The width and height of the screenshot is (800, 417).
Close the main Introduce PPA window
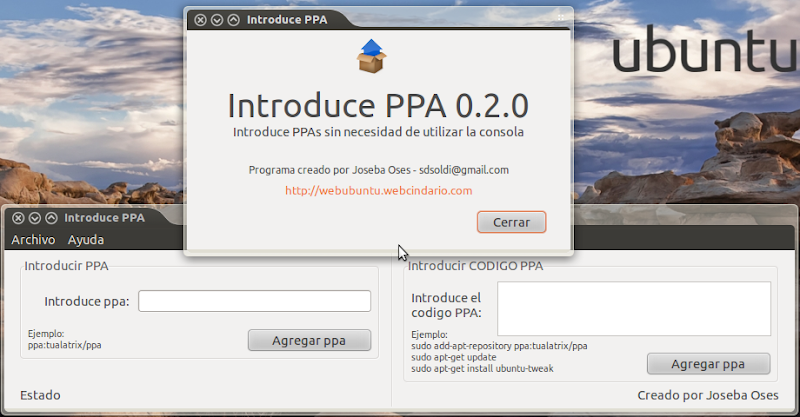pos(18,218)
